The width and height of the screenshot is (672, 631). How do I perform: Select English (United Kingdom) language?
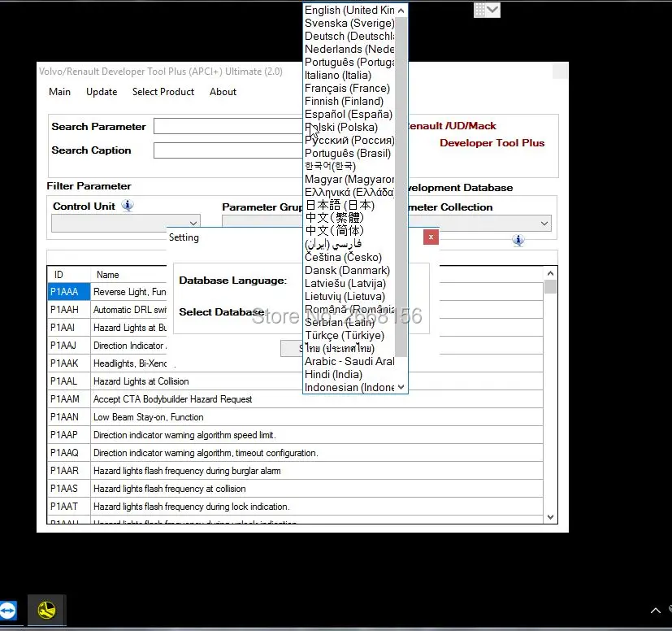pos(349,11)
